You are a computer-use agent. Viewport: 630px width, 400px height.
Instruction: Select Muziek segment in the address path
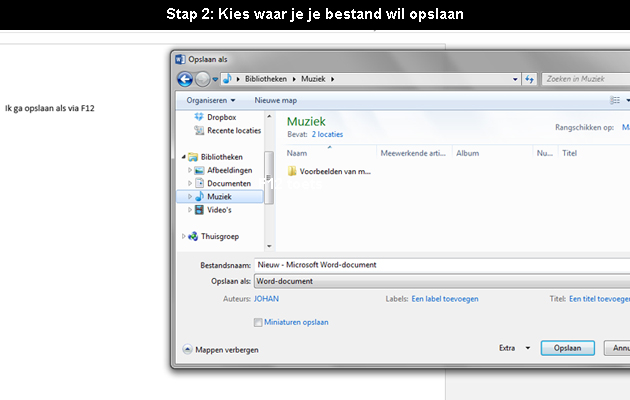(x=313, y=79)
